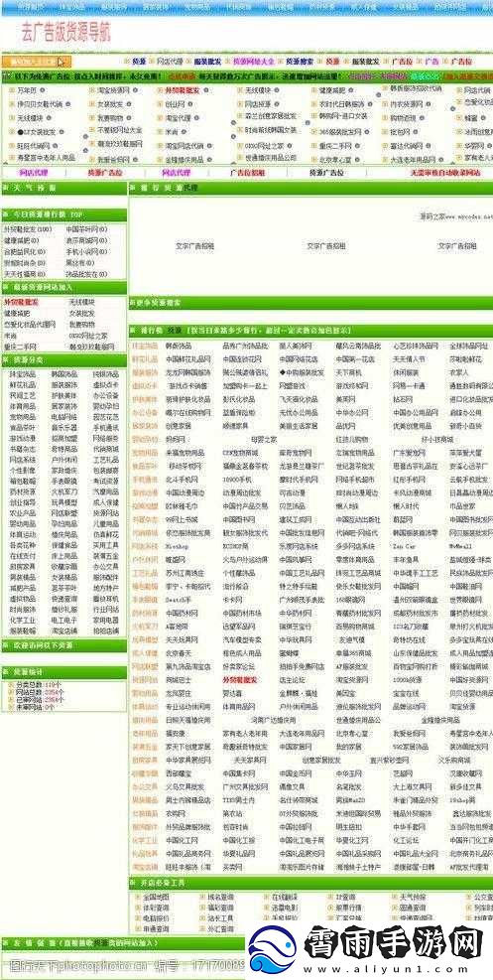
Task: Open the 域名查询 tool link
Action: [221, 897]
